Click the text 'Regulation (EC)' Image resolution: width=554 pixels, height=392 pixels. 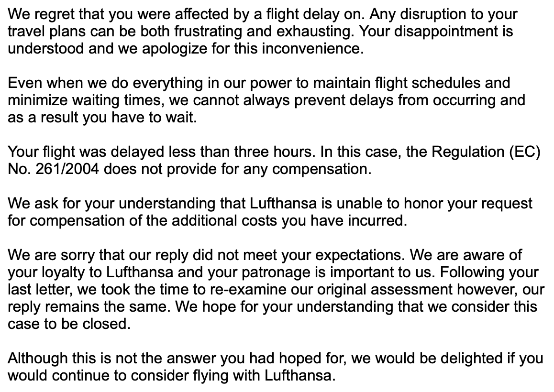click(x=486, y=153)
